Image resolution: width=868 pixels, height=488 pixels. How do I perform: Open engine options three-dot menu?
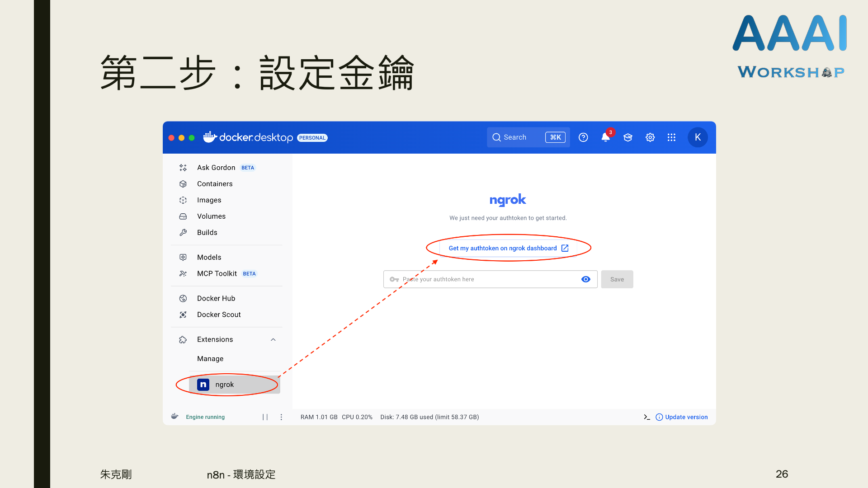(281, 417)
